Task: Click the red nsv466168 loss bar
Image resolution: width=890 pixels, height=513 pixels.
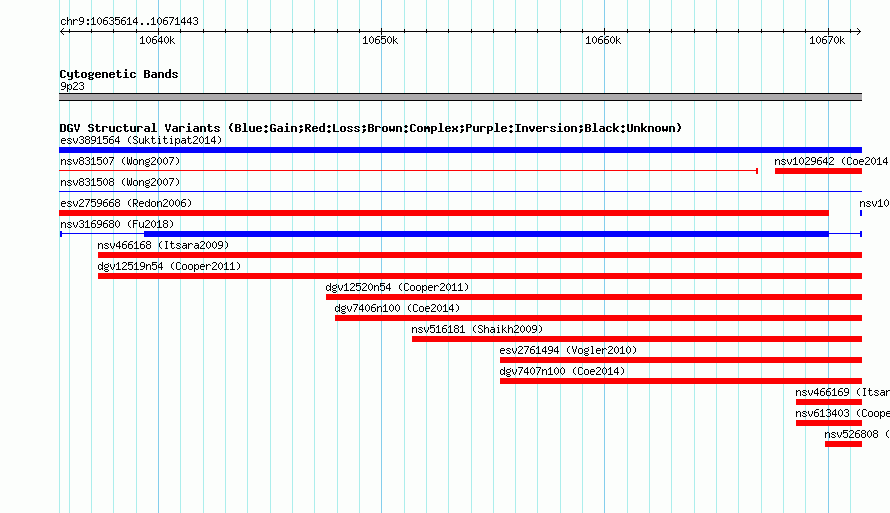Action: [480, 255]
